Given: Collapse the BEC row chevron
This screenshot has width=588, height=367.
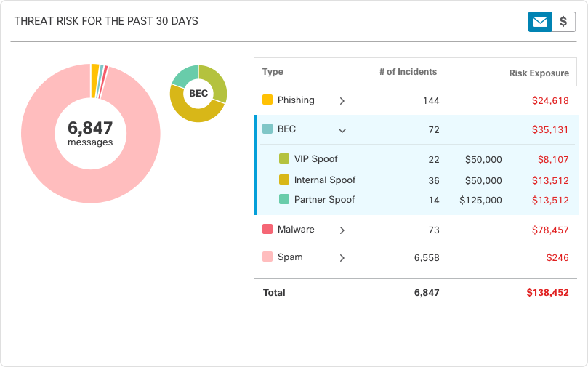Looking at the screenshot, I should coord(342,131).
